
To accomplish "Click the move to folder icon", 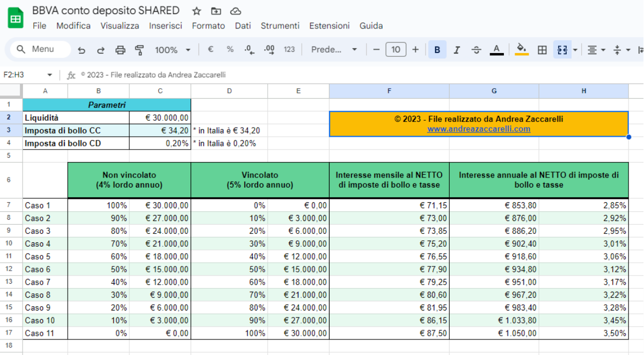I will (216, 11).
